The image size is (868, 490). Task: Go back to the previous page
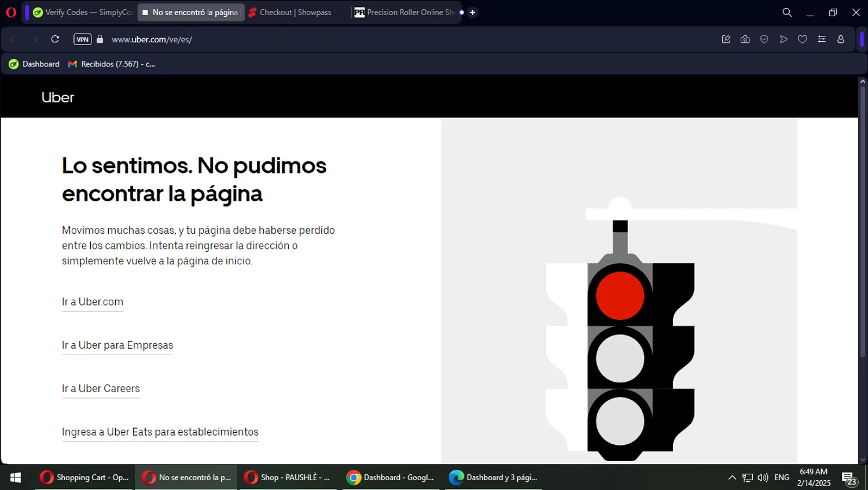[x=12, y=39]
